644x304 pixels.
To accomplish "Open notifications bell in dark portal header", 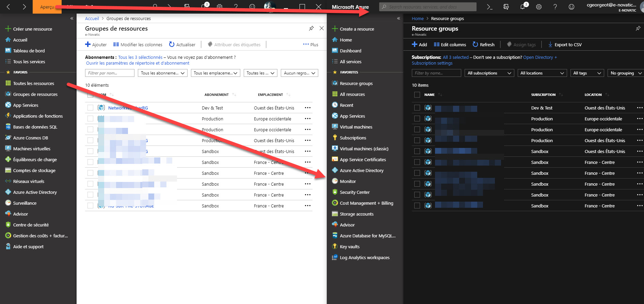I will pyautogui.click(x=523, y=7).
